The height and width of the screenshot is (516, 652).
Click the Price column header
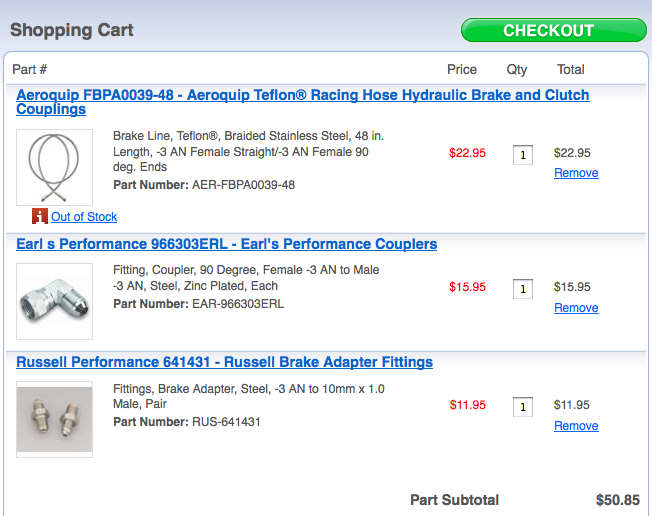click(x=462, y=69)
